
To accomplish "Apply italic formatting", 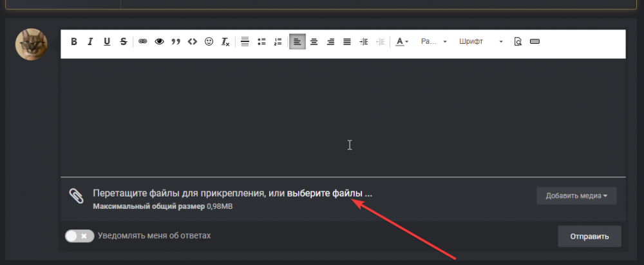I will click(x=90, y=42).
